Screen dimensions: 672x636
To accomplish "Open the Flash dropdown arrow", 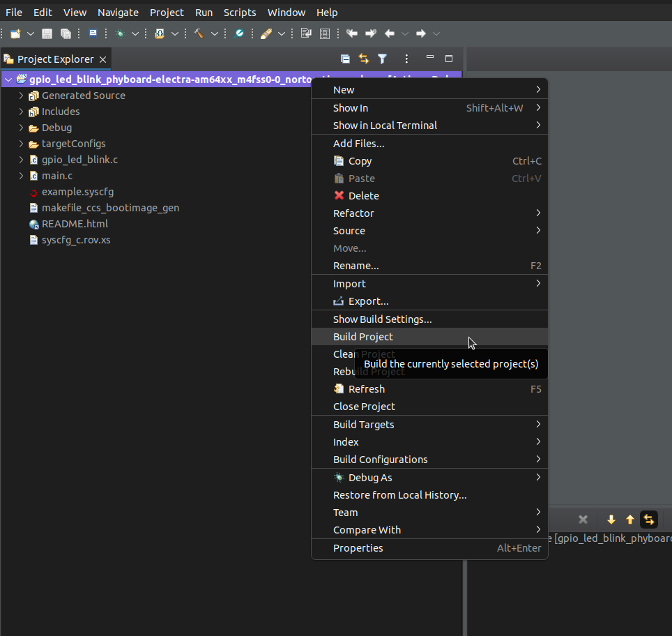I will point(175,33).
